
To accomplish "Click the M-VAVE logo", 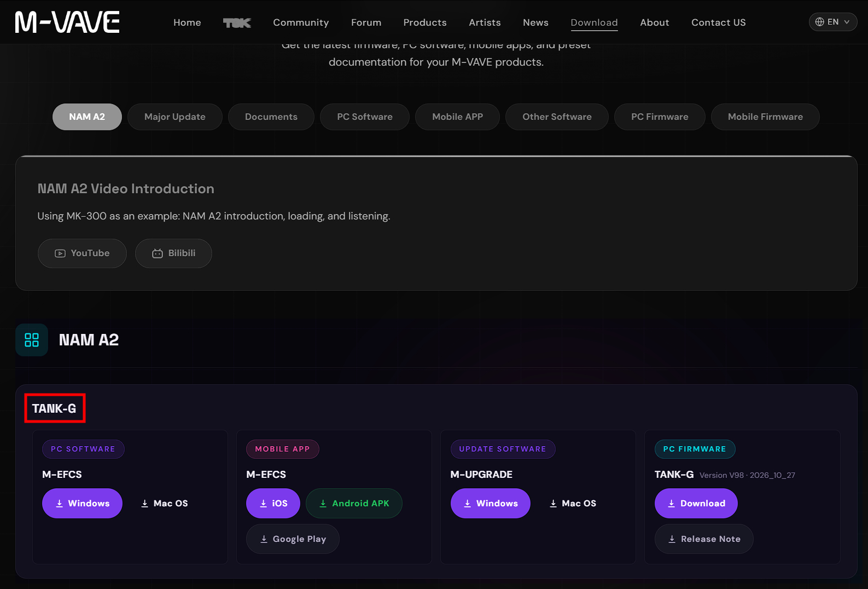I will click(x=67, y=22).
